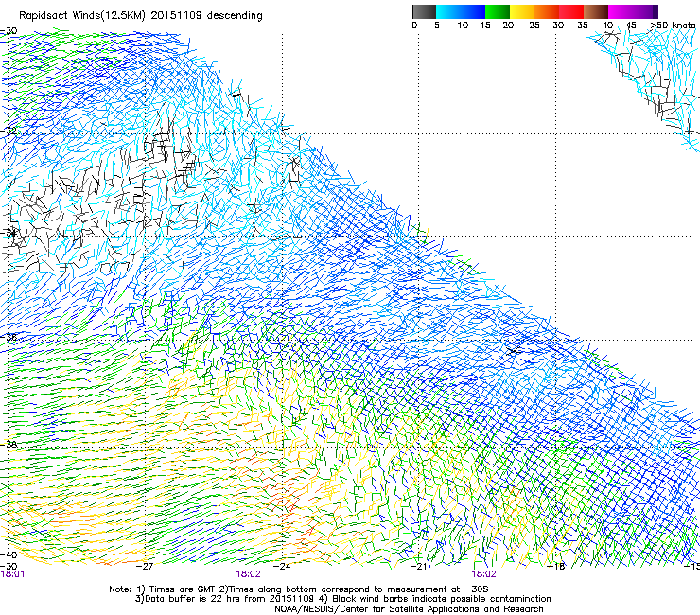
Task: Click the -34 latitude axis label
Action: tap(9, 233)
